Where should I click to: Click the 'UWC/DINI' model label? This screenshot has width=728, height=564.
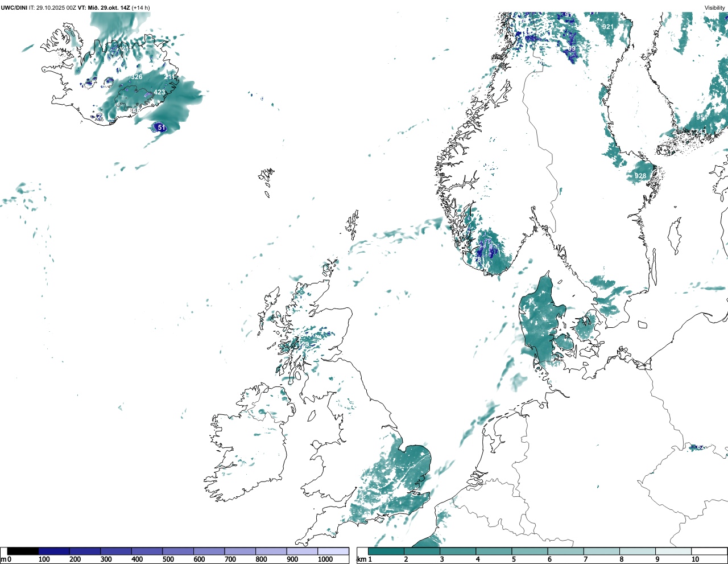tap(14, 8)
